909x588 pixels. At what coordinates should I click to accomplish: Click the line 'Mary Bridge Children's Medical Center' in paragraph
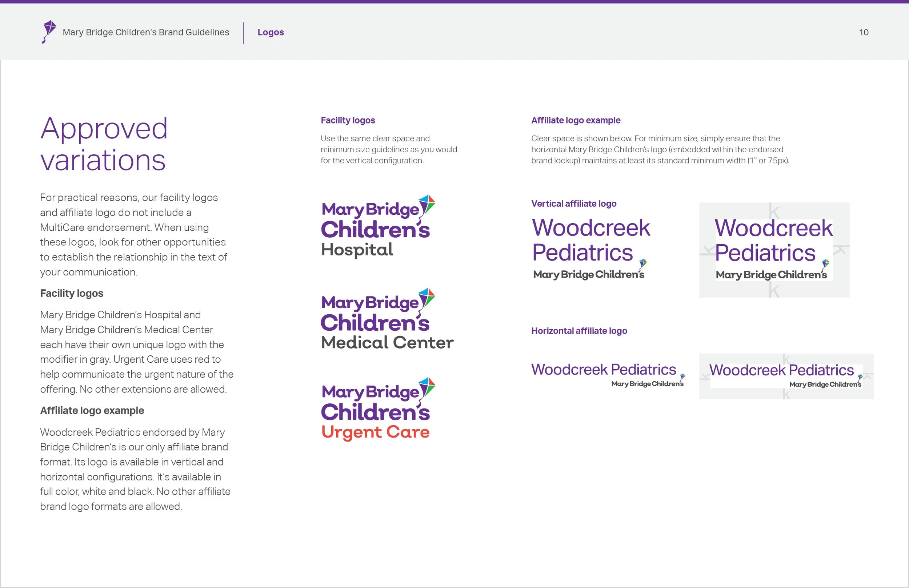tap(127, 330)
